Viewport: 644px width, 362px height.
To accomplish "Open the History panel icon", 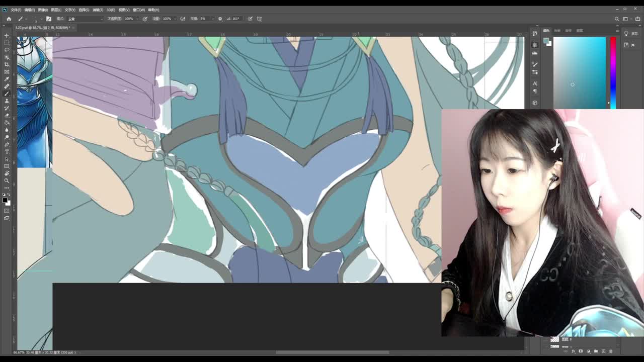I will click(535, 34).
